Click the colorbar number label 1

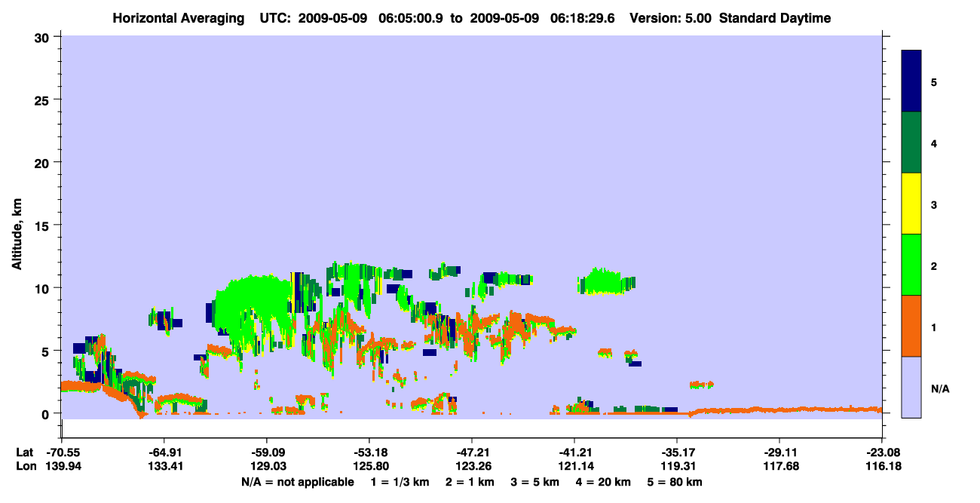(x=934, y=327)
